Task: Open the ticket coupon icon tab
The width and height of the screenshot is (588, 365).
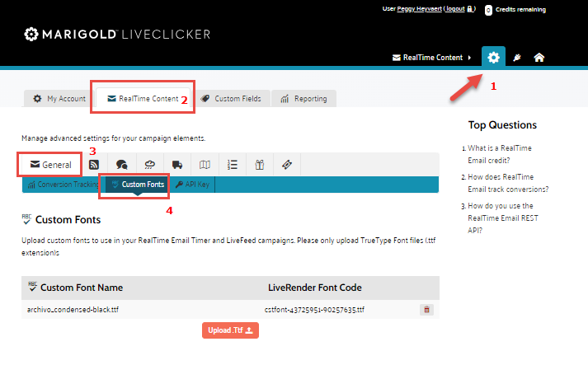Action: coord(286,164)
